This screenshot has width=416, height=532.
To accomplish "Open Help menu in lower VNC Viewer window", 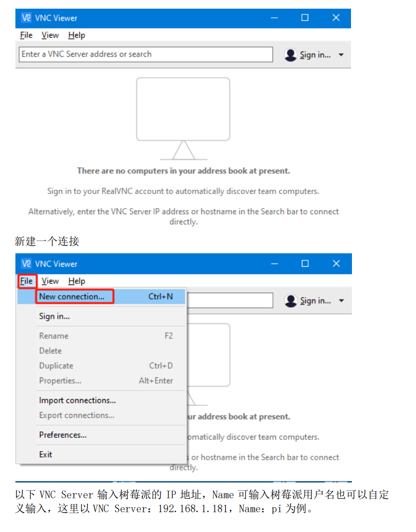I will tap(77, 281).
